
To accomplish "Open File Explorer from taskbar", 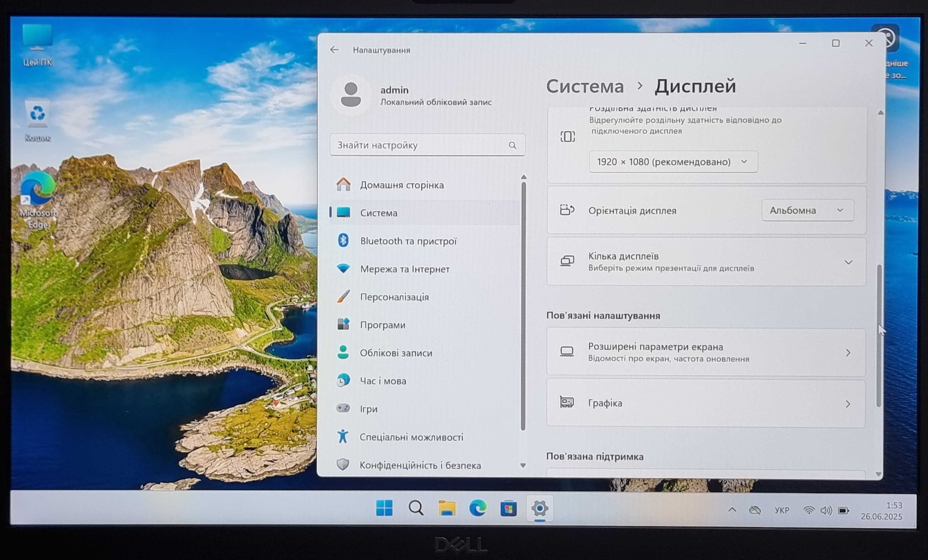I will point(447,509).
